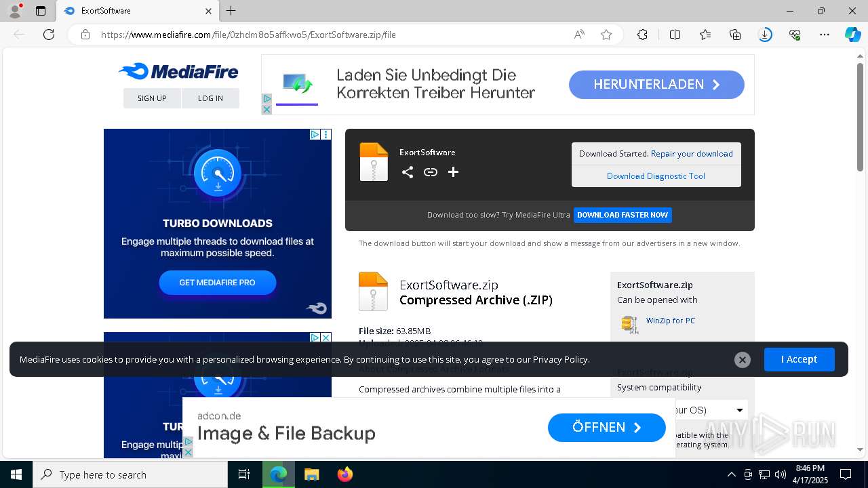Close the bottom adcon.de ad

[x=188, y=452]
